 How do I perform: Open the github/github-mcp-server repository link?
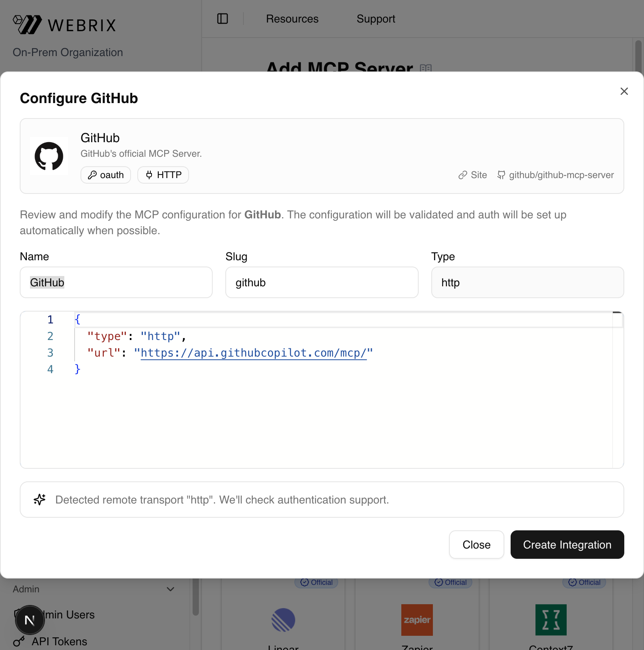556,175
